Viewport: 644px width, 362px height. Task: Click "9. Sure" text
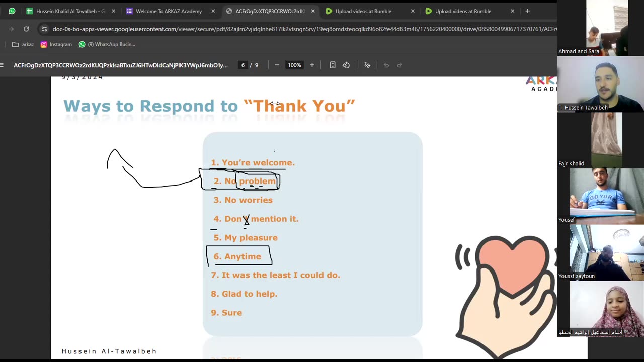[x=226, y=313]
